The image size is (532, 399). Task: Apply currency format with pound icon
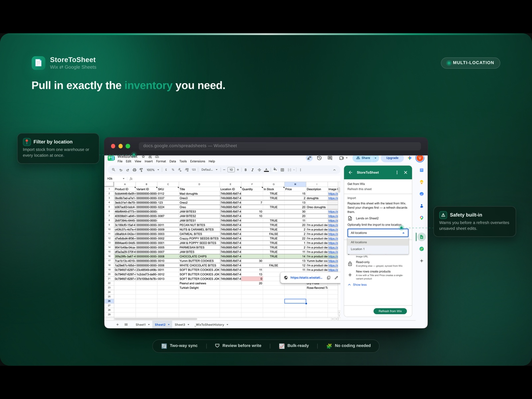pyautogui.click(x=166, y=170)
